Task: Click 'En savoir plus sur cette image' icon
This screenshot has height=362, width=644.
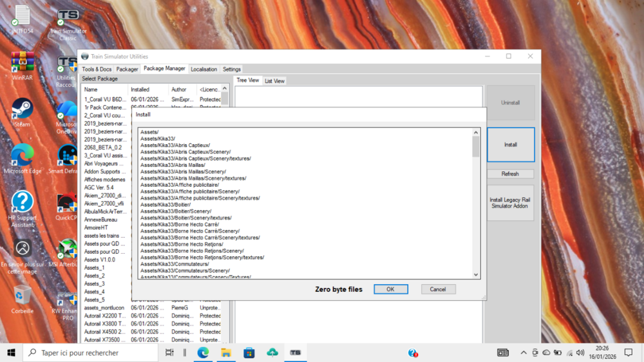Action: (x=22, y=256)
